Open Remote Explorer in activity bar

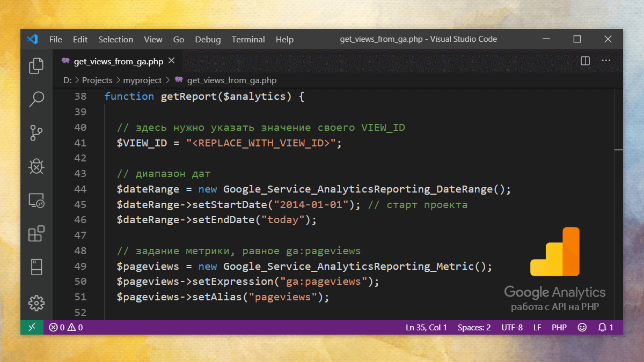point(36,201)
